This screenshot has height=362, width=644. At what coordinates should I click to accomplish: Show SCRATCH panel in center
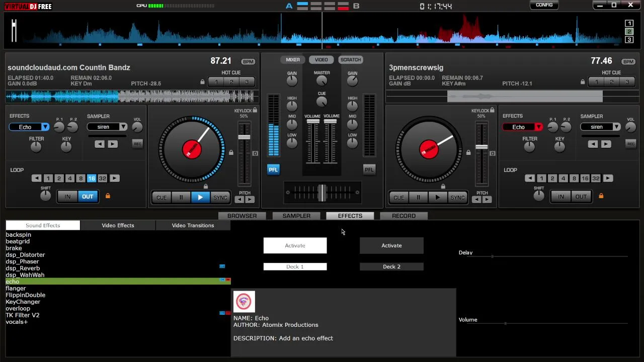point(351,60)
